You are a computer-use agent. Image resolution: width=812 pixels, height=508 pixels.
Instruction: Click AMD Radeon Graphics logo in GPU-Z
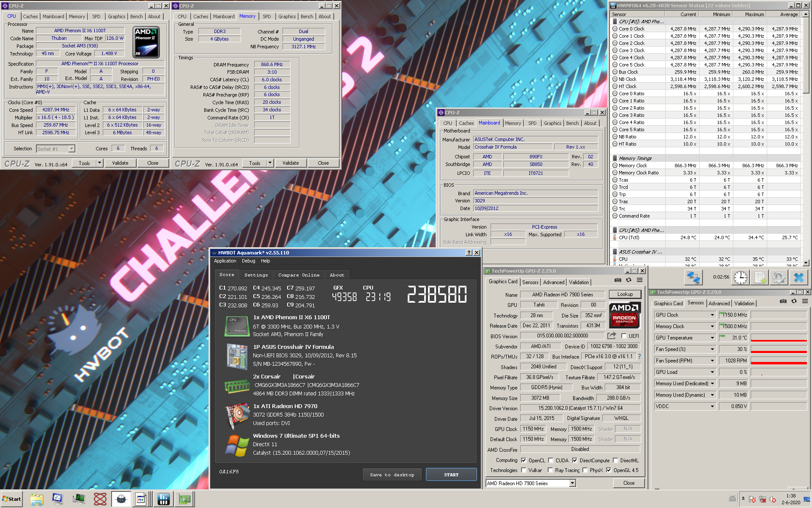click(625, 315)
